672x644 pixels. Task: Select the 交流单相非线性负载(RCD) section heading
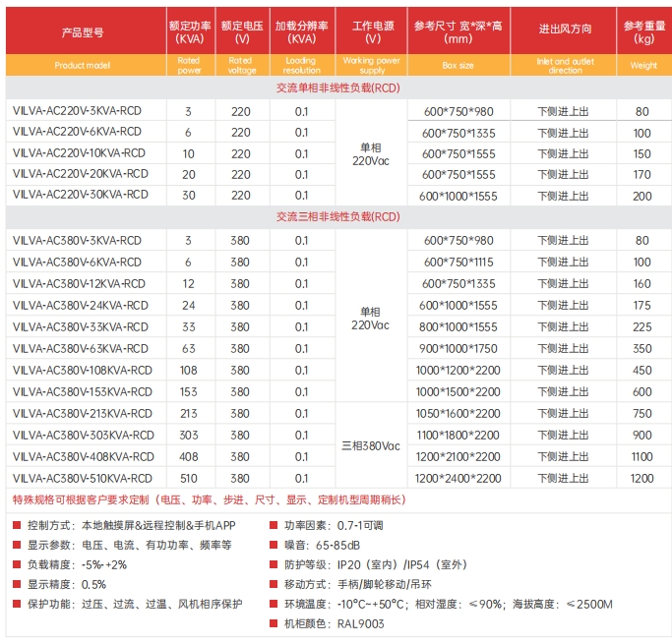337,88
